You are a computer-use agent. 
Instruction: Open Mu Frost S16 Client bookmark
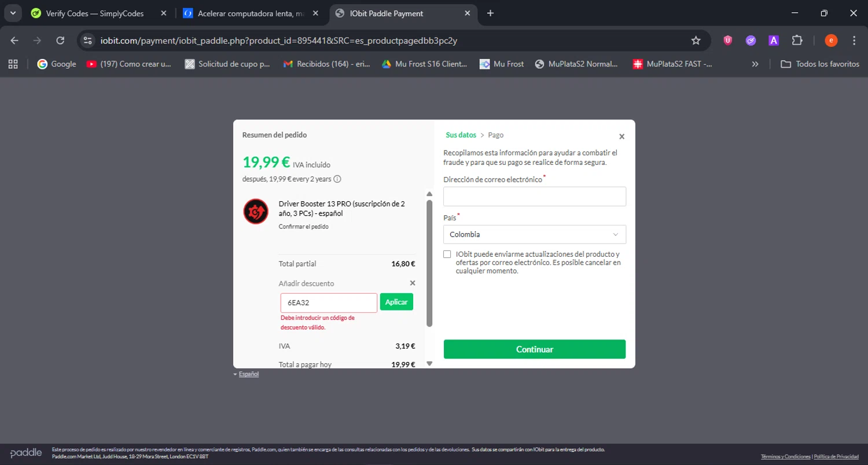click(x=424, y=64)
